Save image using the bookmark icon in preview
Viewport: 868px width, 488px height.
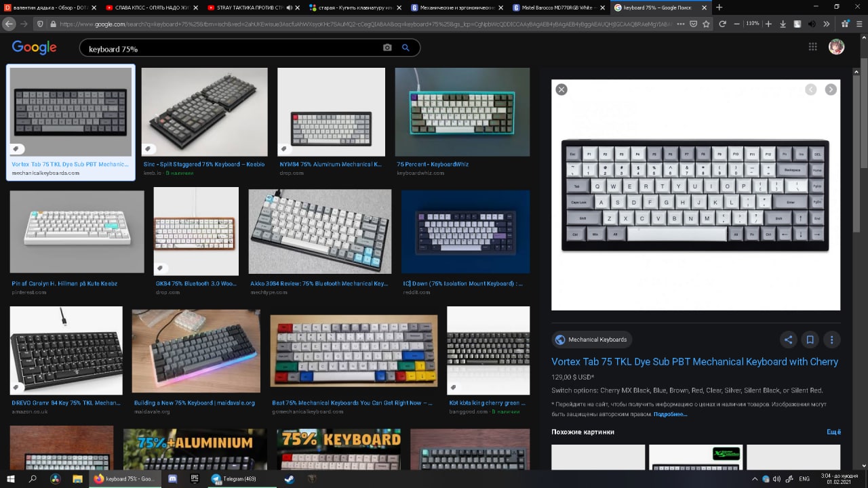[810, 340]
